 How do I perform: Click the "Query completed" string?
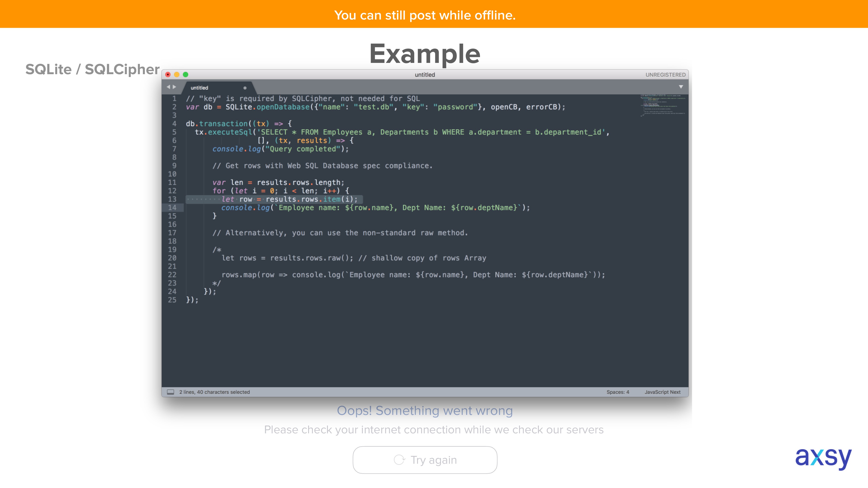pyautogui.click(x=303, y=149)
